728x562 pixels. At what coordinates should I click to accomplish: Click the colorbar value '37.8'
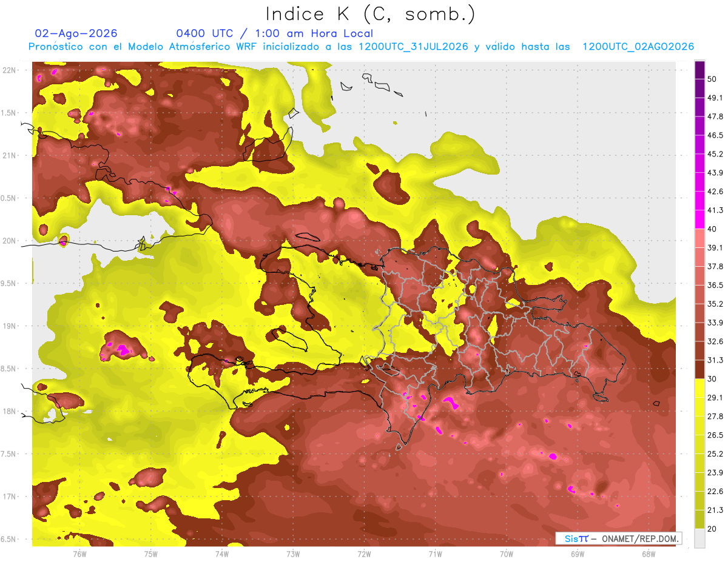click(715, 266)
